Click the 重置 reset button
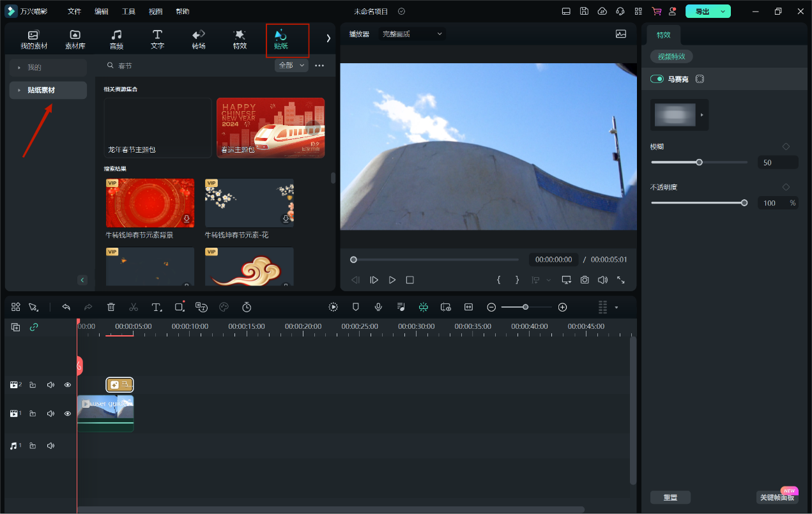 pyautogui.click(x=670, y=497)
